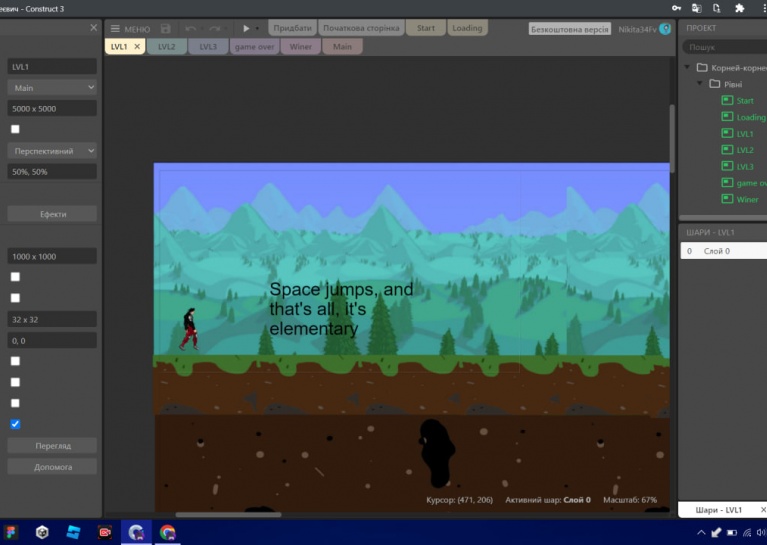This screenshot has height=545, width=767.
Task: Collapse the Рівні folder in project tree
Action: [701, 84]
